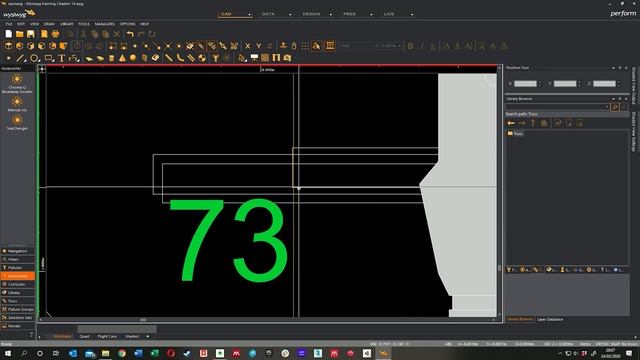Viewport: 640px width, 360px height.
Task: Select the Cylinder primitive tool
Action: click(111, 58)
